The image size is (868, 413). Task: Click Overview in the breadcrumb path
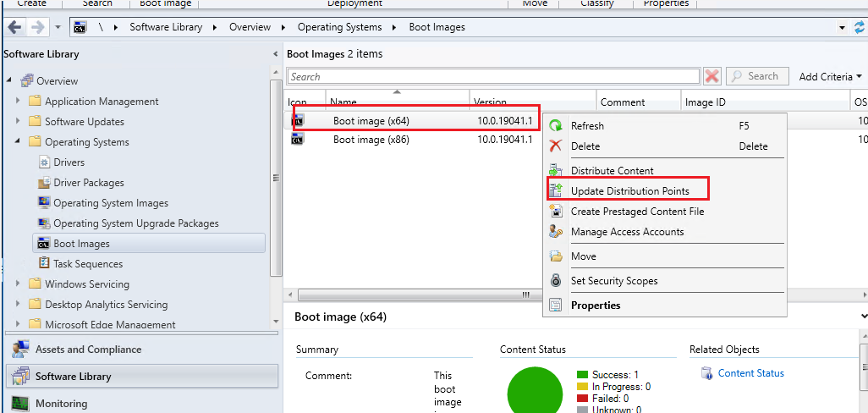(250, 26)
